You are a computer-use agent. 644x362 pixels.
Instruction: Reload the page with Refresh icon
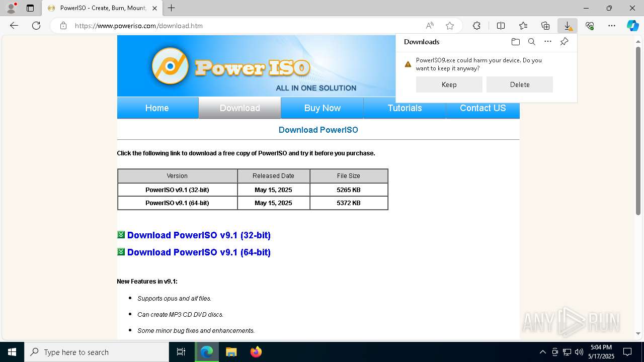[36, 26]
